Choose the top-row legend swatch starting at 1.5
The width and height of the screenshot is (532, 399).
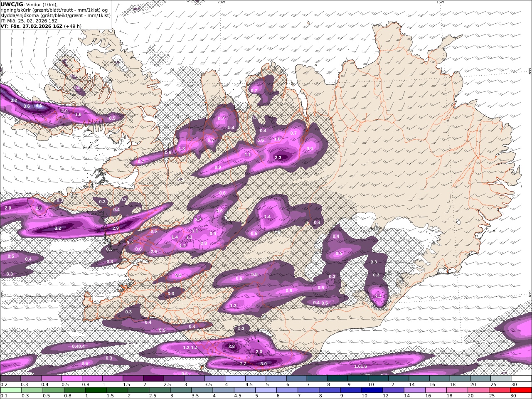133,378
